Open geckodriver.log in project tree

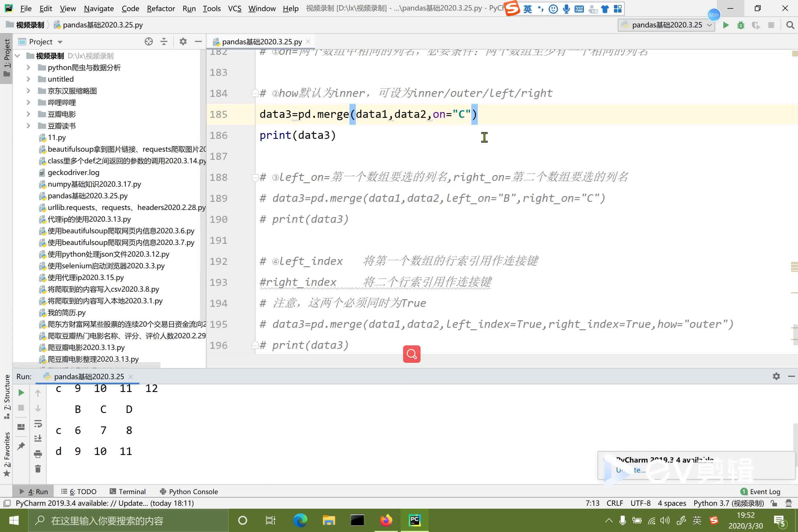point(73,173)
